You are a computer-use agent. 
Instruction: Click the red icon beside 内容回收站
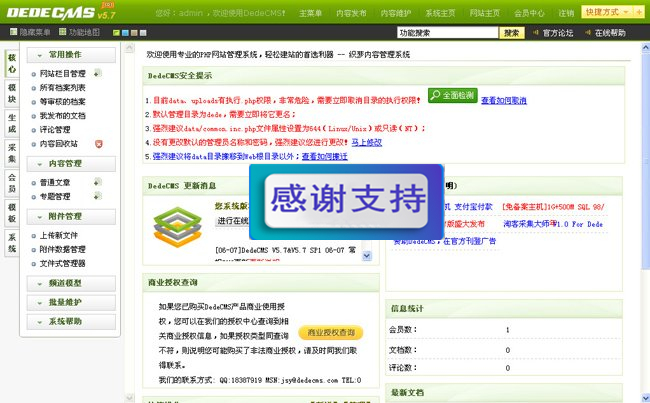99,144
